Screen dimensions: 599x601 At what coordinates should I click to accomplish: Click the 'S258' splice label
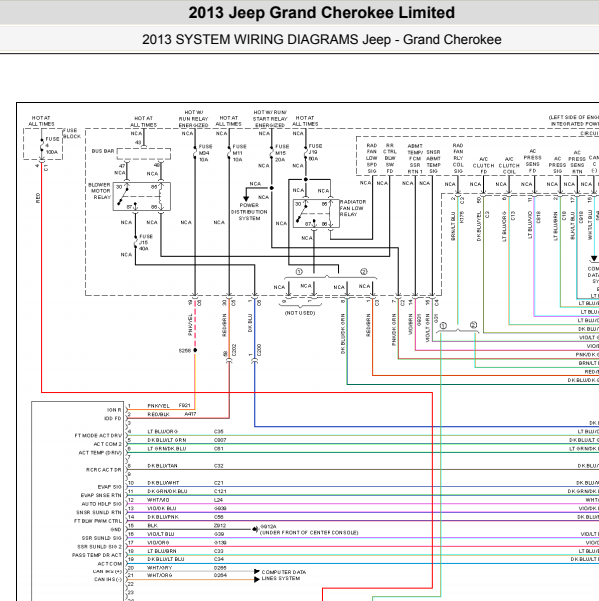click(x=185, y=351)
